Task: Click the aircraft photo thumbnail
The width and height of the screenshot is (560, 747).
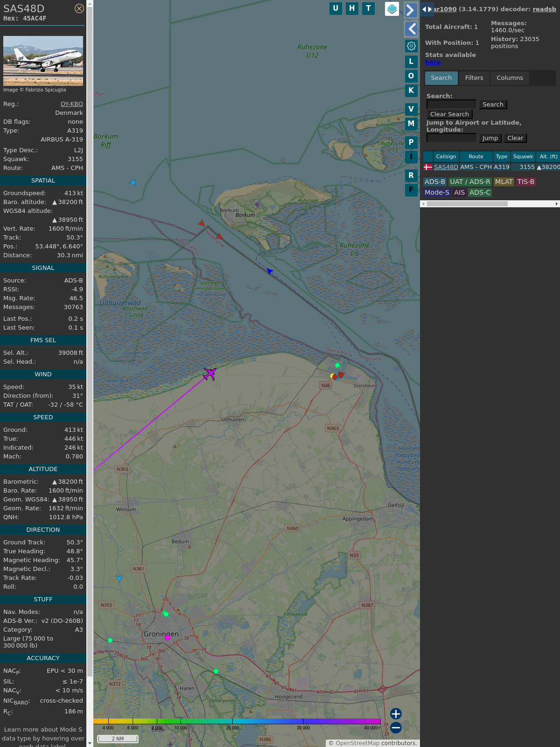Action: click(x=43, y=61)
